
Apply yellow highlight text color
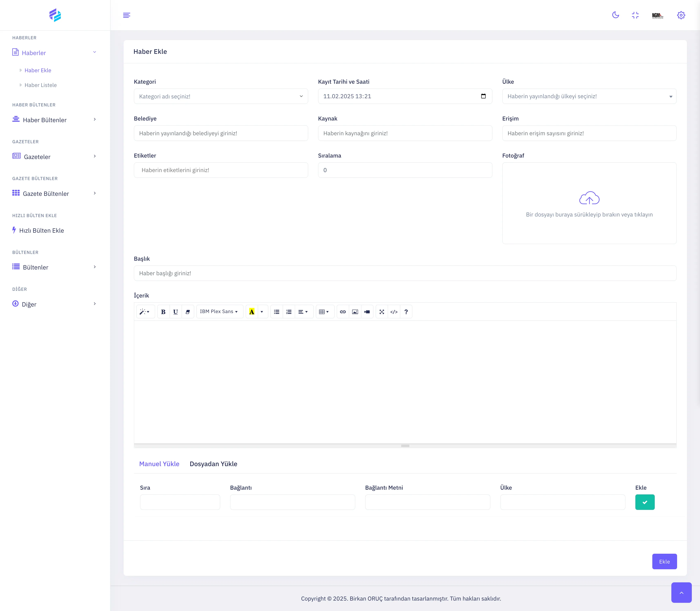252,312
